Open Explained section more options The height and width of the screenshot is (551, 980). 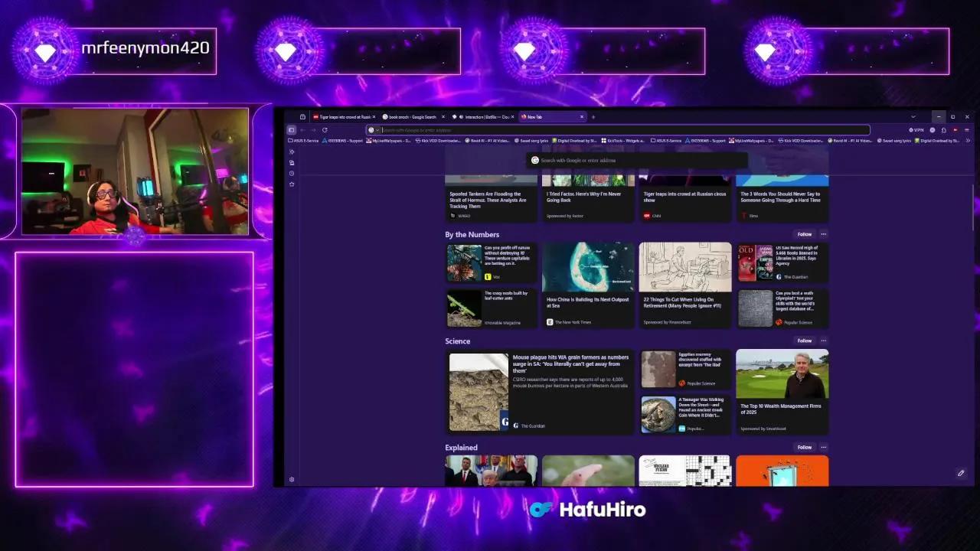click(x=824, y=447)
